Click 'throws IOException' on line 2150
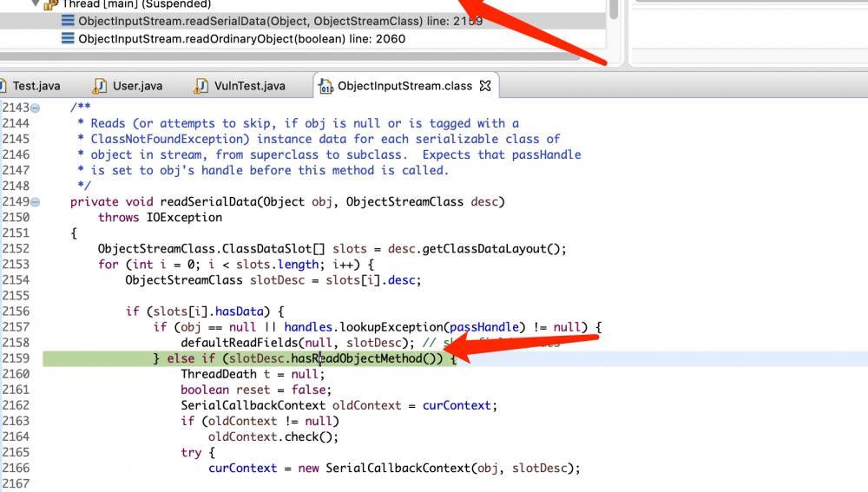 click(160, 218)
